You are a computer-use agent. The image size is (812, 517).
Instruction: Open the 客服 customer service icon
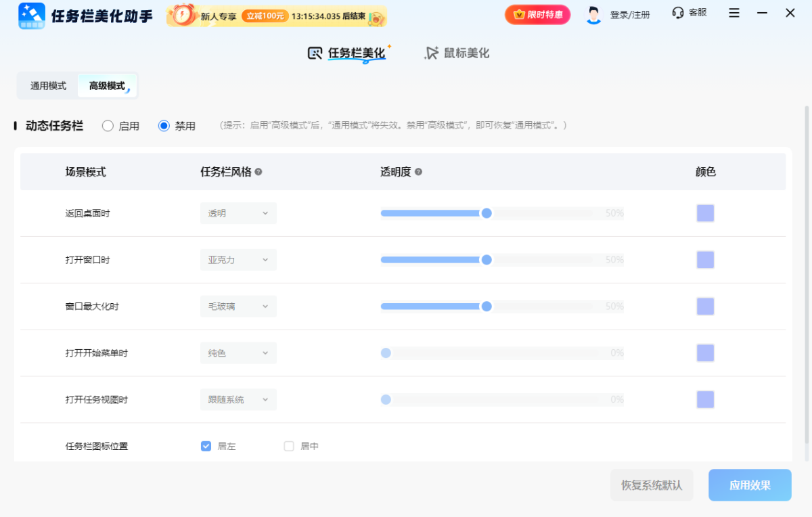677,13
